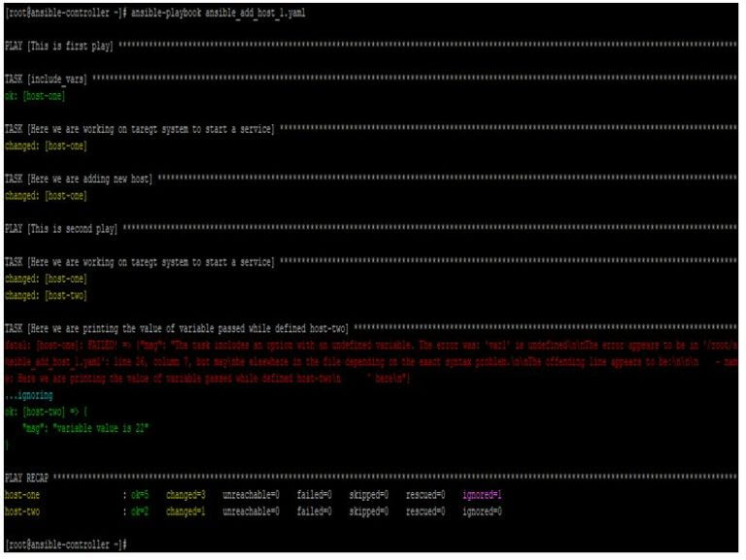Click the top [root@ansible-controller ~]# prompt

point(66,13)
